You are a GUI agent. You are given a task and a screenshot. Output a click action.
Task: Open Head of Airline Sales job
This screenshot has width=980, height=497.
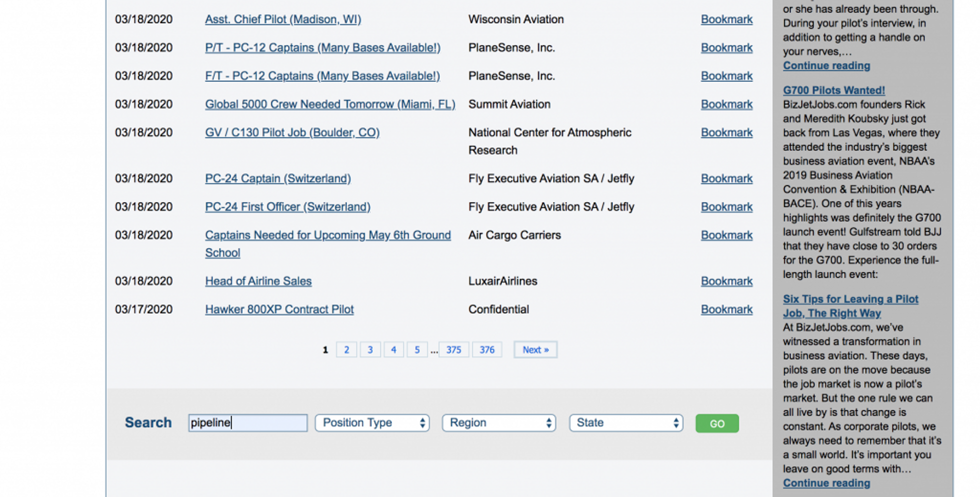[258, 281]
